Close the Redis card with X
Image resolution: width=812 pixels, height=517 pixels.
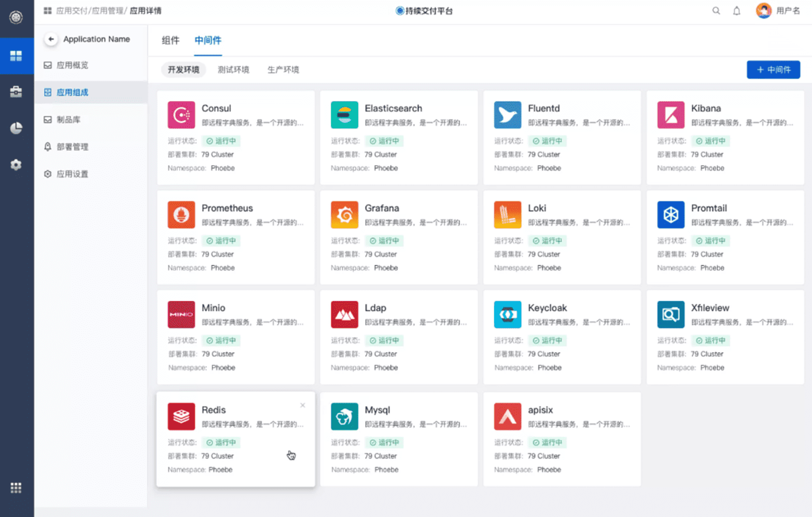tap(303, 405)
